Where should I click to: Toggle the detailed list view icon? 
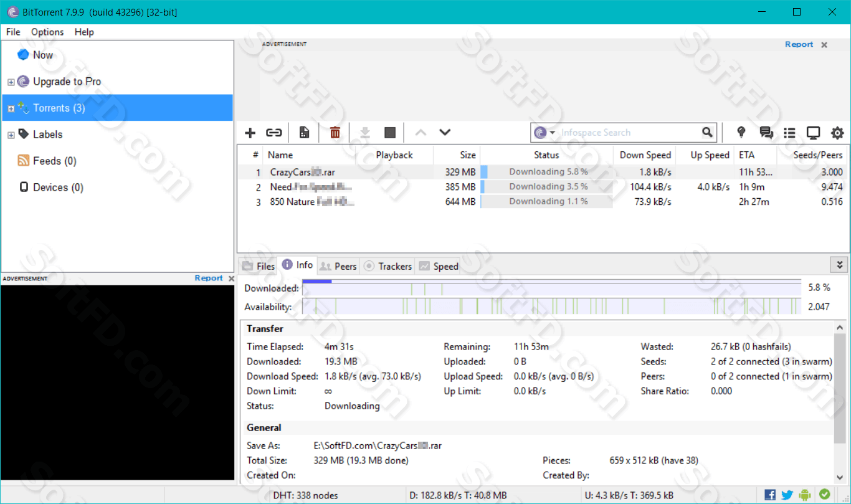(790, 133)
